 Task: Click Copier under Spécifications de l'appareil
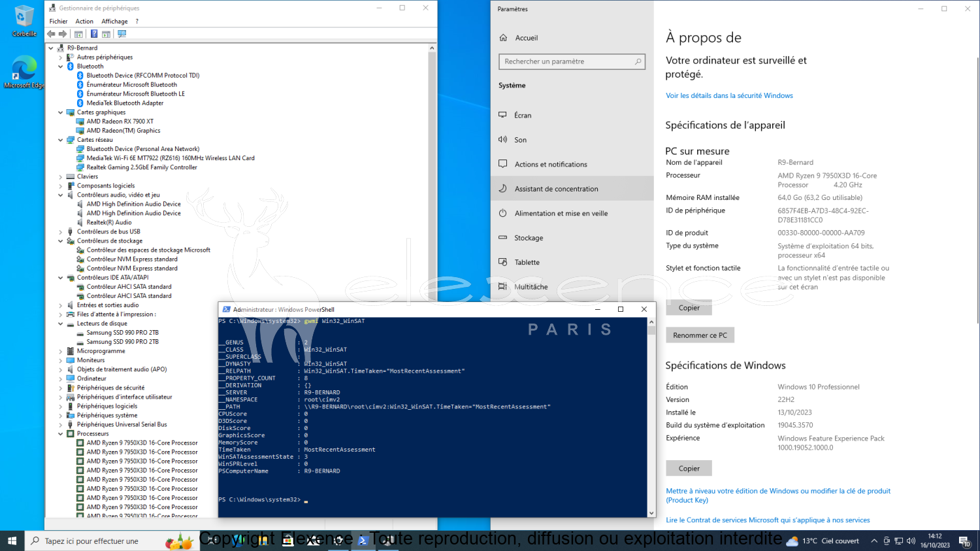pyautogui.click(x=689, y=308)
